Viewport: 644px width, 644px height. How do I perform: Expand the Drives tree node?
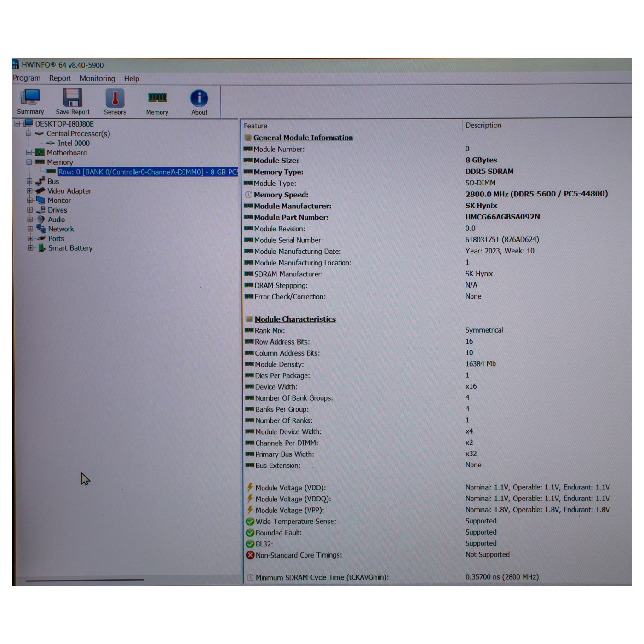[30, 210]
